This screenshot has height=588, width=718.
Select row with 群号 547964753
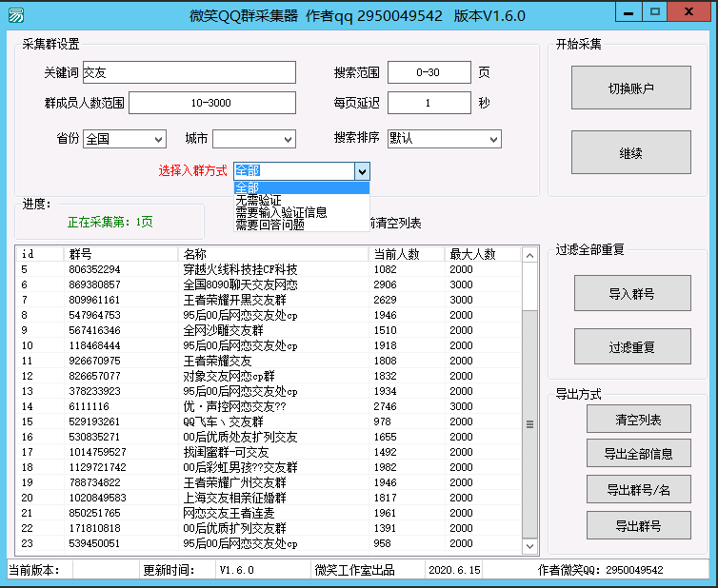coord(269,315)
